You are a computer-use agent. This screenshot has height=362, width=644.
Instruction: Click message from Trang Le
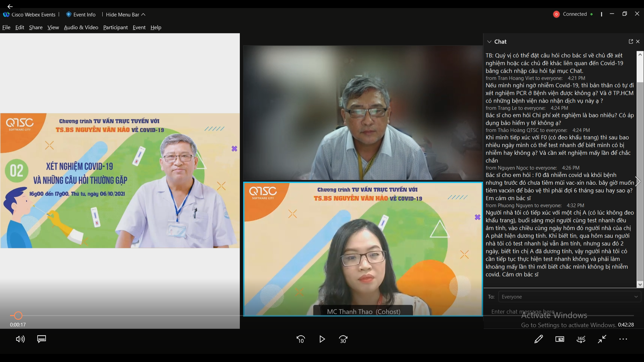point(559,119)
